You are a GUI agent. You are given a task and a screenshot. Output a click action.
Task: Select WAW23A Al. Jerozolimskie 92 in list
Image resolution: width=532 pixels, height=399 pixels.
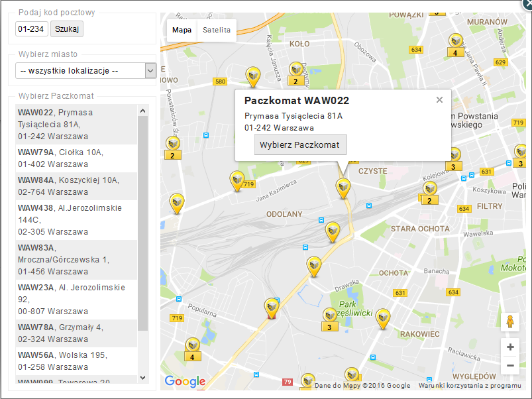[x=76, y=300]
